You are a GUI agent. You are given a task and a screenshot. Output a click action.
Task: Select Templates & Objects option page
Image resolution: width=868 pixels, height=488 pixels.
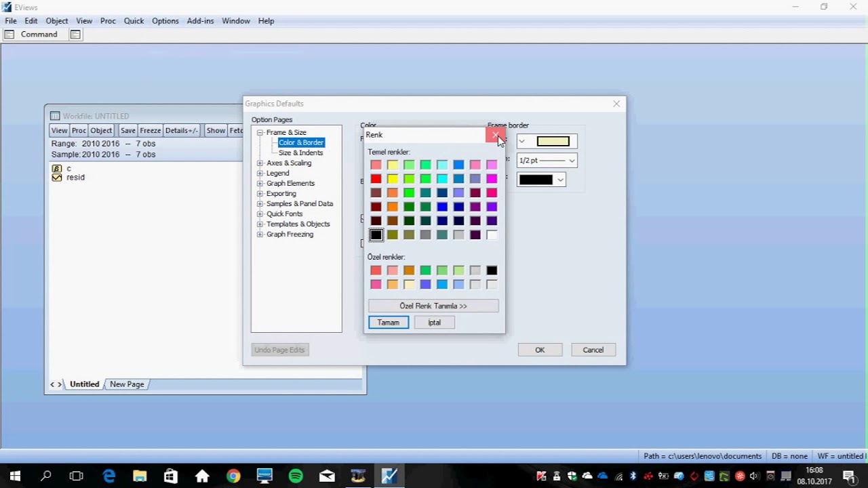(298, 224)
